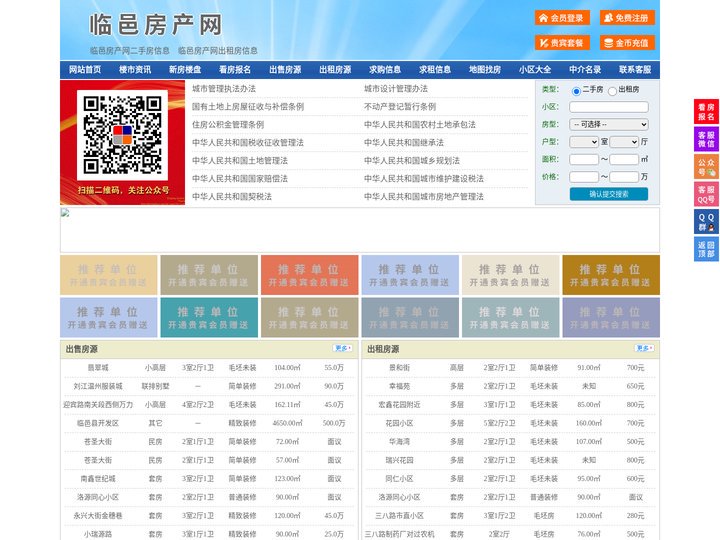The height and width of the screenshot is (540, 720).
Task: Open 新房楼盘 navigation item
Action: (185, 70)
